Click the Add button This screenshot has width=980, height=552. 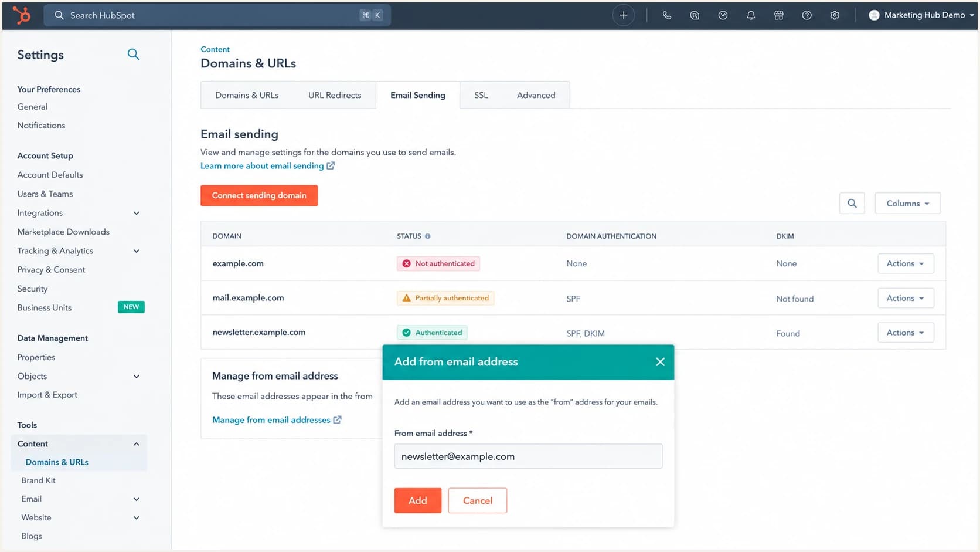point(418,500)
